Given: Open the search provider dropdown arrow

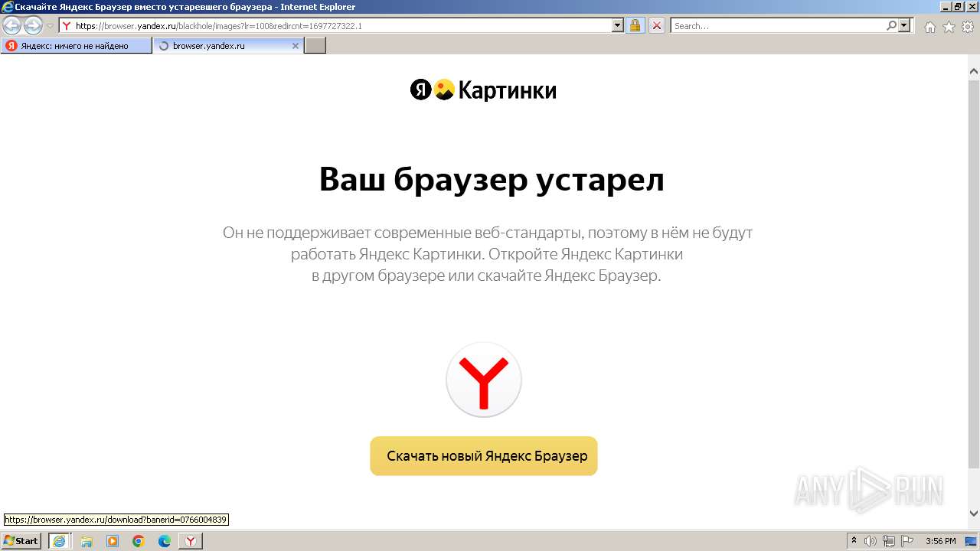Looking at the screenshot, I should pos(905,25).
